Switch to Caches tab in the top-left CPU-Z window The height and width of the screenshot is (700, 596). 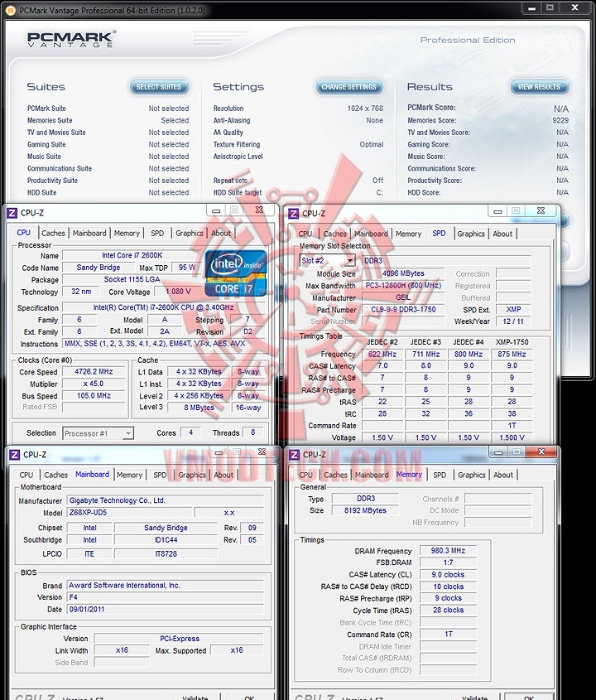coord(53,233)
